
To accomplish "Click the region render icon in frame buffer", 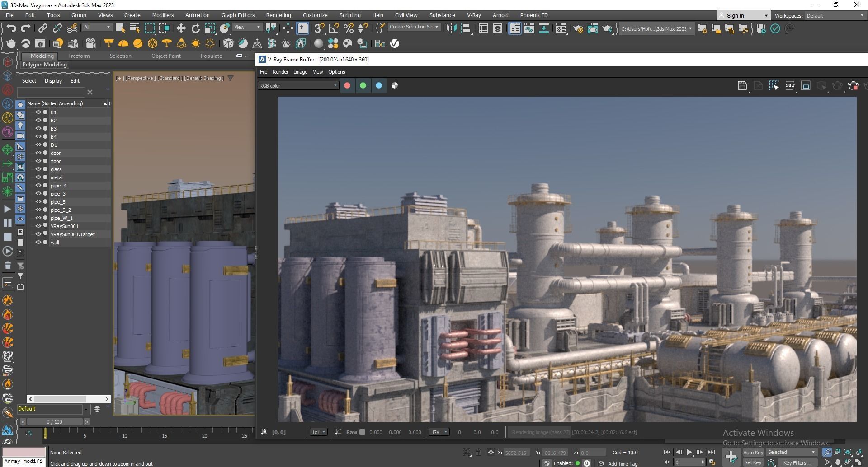I will tap(774, 85).
